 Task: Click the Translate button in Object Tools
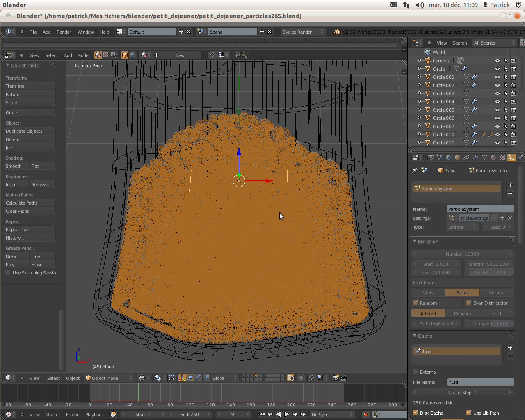point(29,86)
